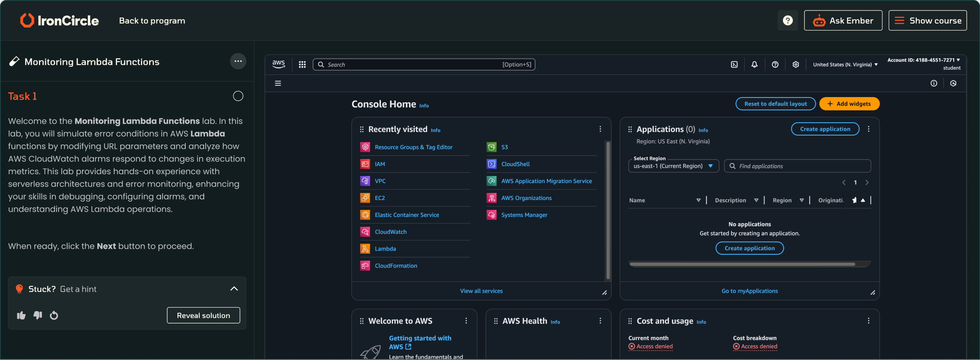
Task: Open the Select Region us-east-1 dropdown
Action: [x=674, y=166]
